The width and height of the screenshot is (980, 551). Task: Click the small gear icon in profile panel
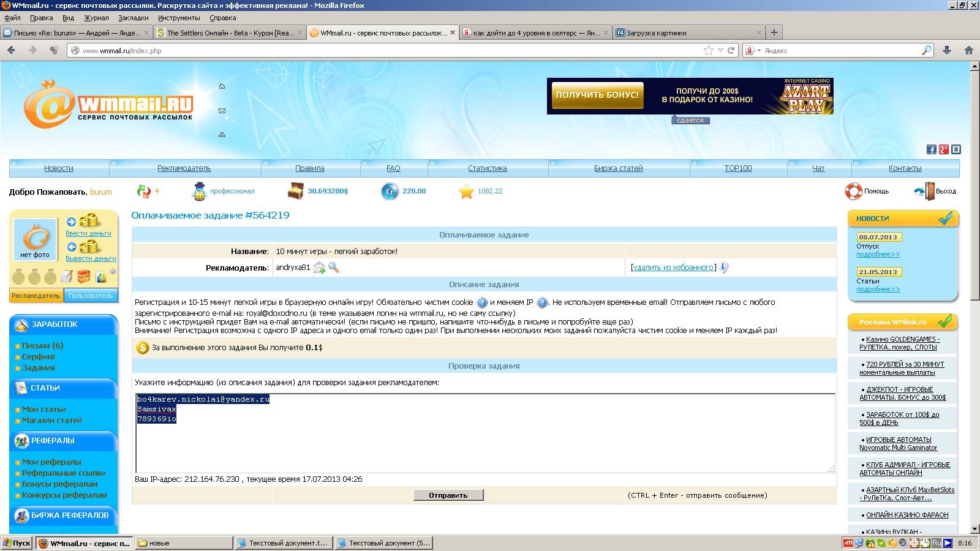coord(113,272)
